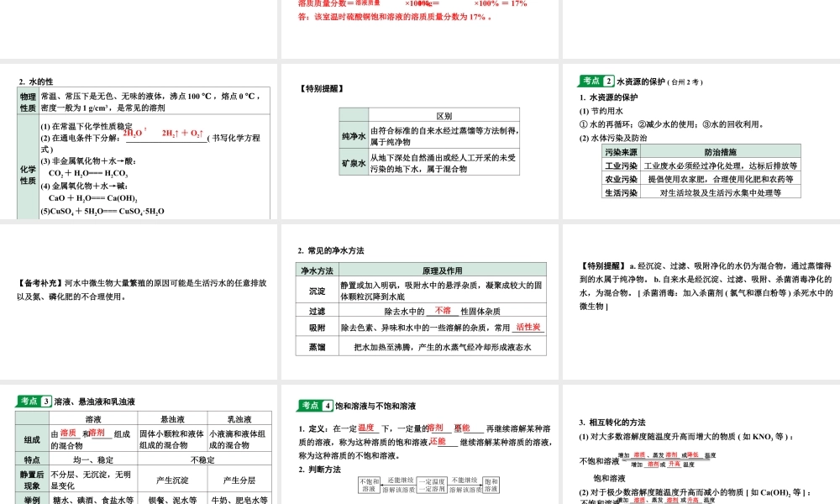Screen dimensions: 840x504
Task: Open the 相互转化的方法 slide thumbnail
Action: pos(701,444)
